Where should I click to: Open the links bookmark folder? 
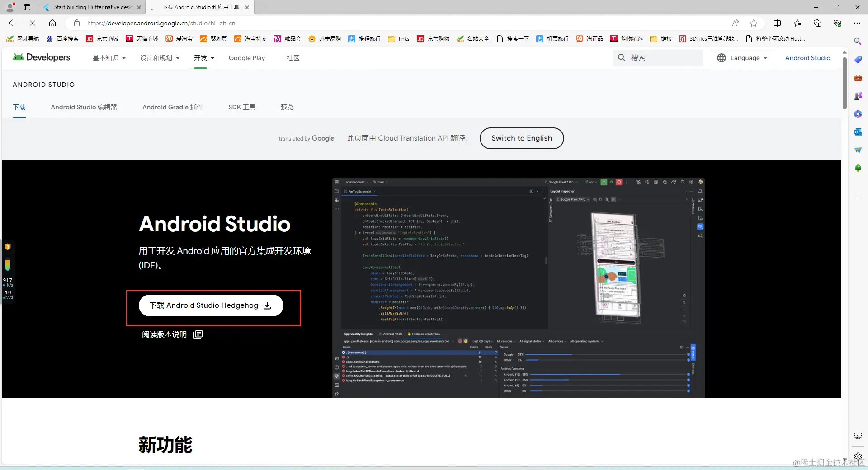pos(399,39)
